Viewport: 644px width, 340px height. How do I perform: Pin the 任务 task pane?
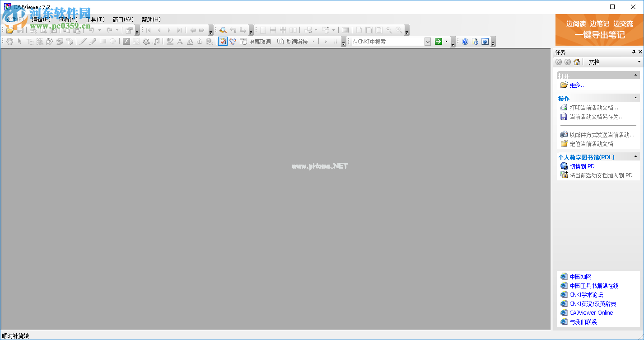pos(634,52)
